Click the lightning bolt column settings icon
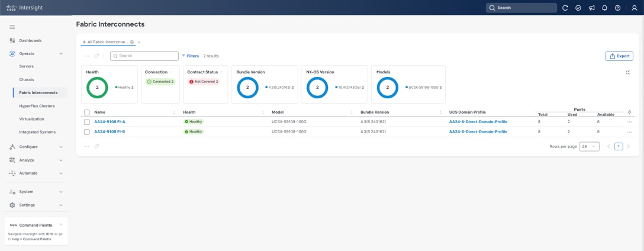 pos(630,112)
